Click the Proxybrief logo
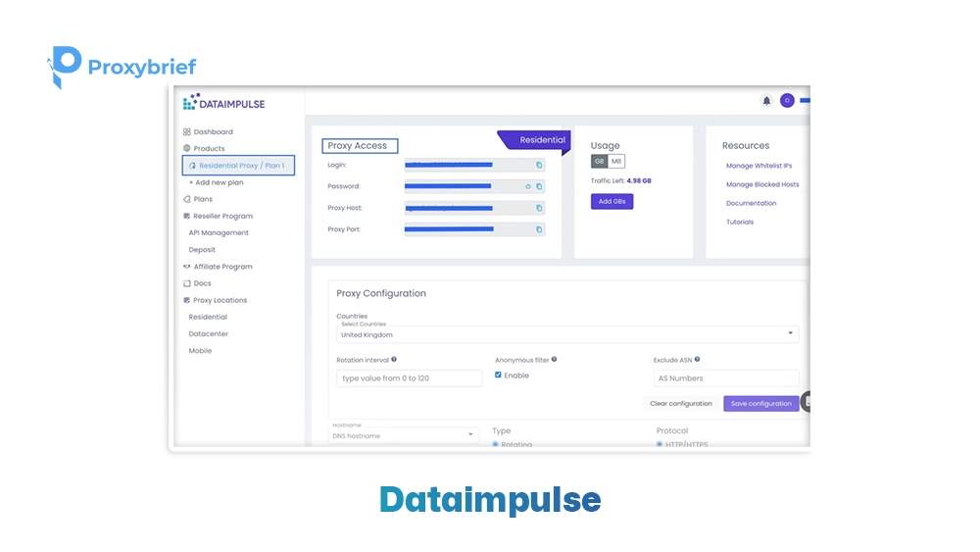 [122, 67]
